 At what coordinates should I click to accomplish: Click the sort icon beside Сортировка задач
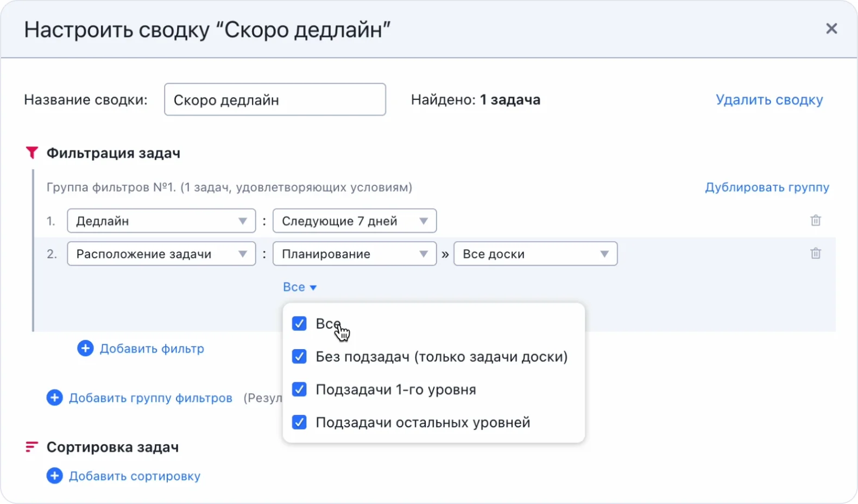[x=31, y=447]
